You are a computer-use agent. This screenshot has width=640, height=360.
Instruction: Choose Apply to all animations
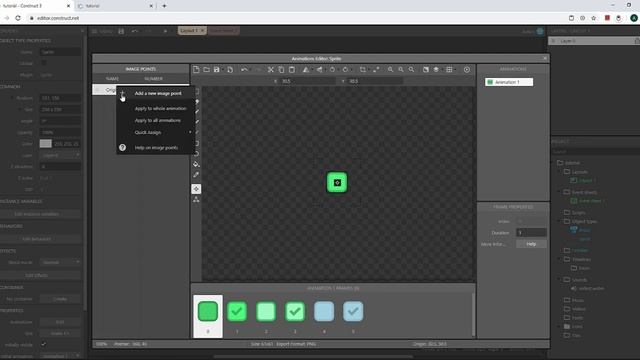pyautogui.click(x=158, y=120)
